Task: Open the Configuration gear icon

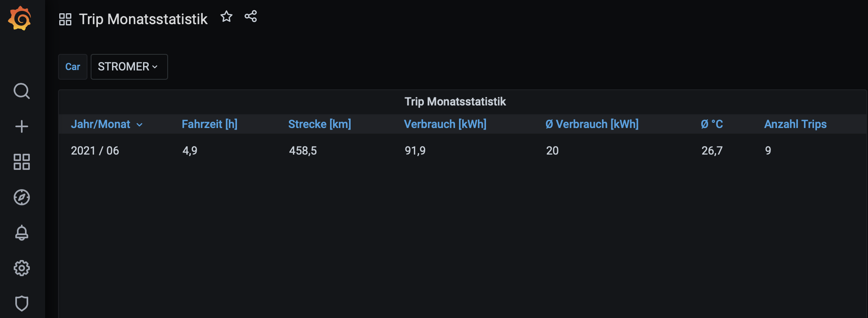Action: coord(22,268)
